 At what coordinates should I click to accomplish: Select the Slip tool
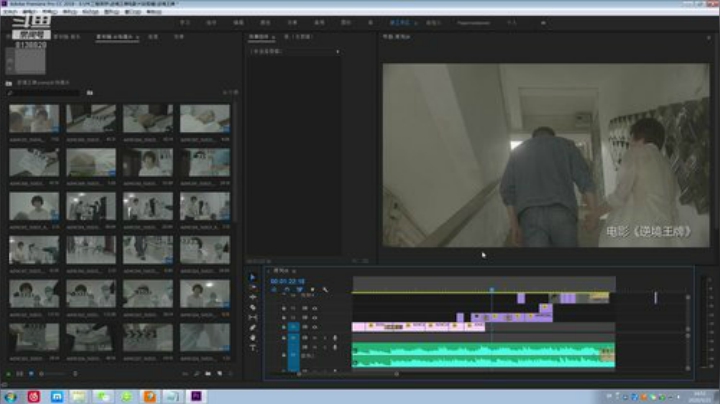pos(253,318)
